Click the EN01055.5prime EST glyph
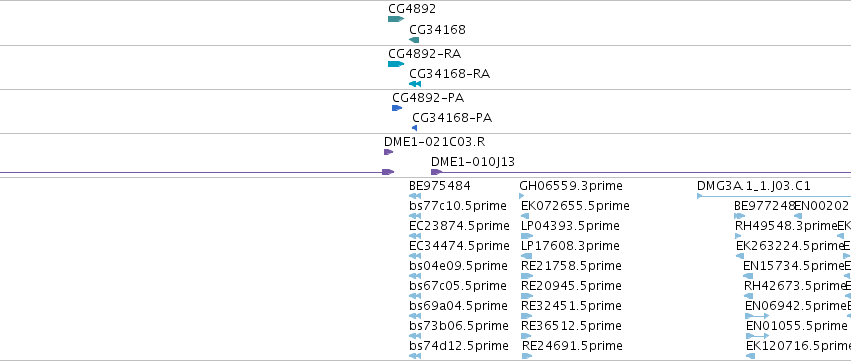 [x=757, y=336]
